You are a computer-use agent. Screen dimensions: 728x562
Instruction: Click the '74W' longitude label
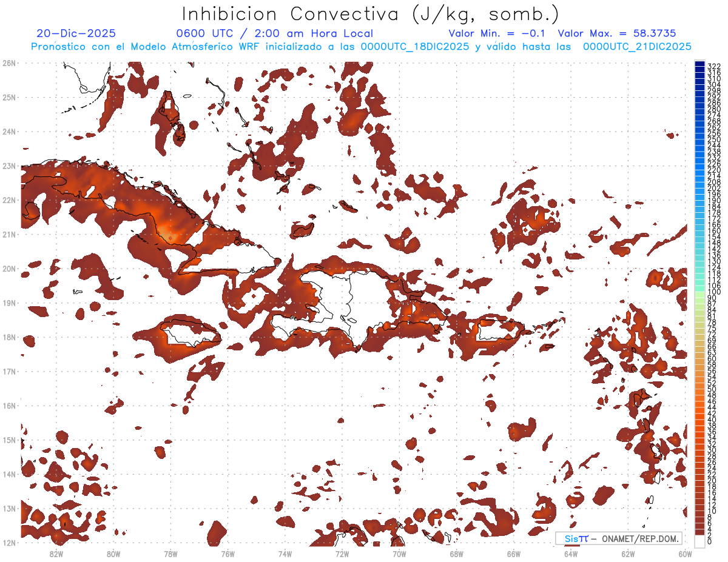click(x=285, y=554)
